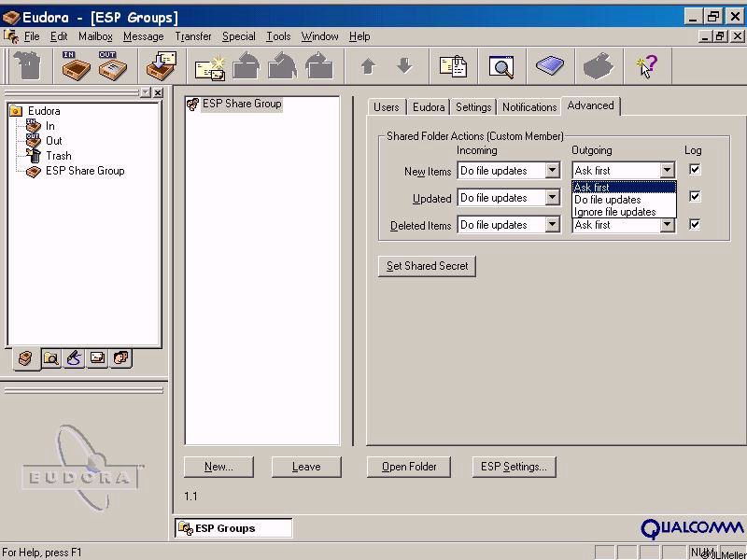Open the Incoming Updated dropdown
The width and height of the screenshot is (747, 560).
pyautogui.click(x=552, y=197)
